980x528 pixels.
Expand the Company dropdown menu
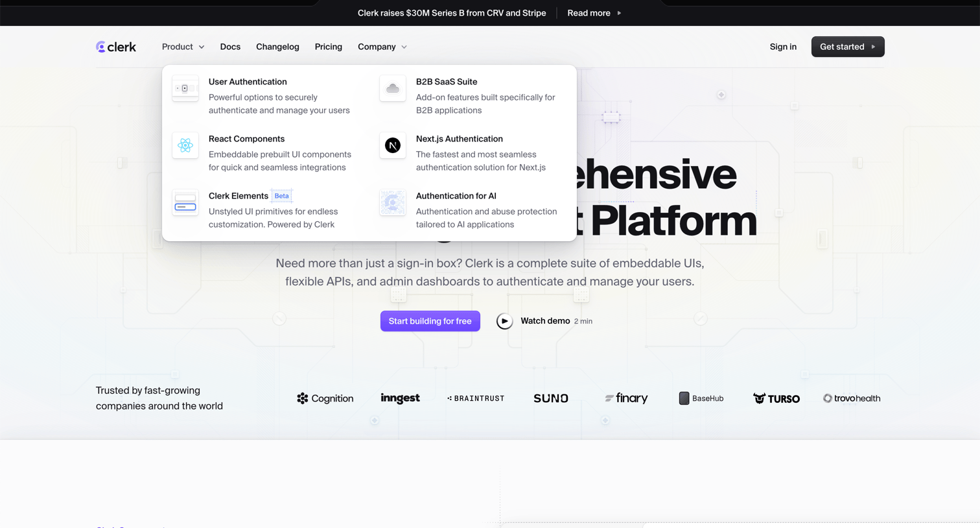pos(382,47)
